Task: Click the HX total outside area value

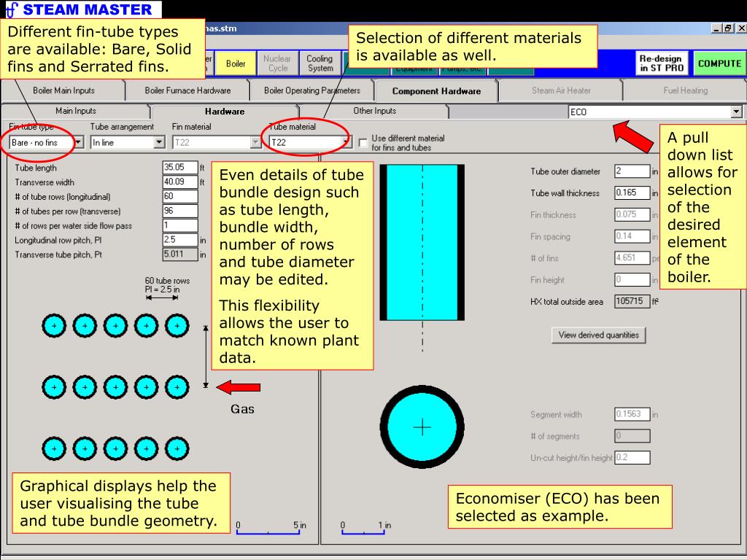Action: [x=632, y=301]
